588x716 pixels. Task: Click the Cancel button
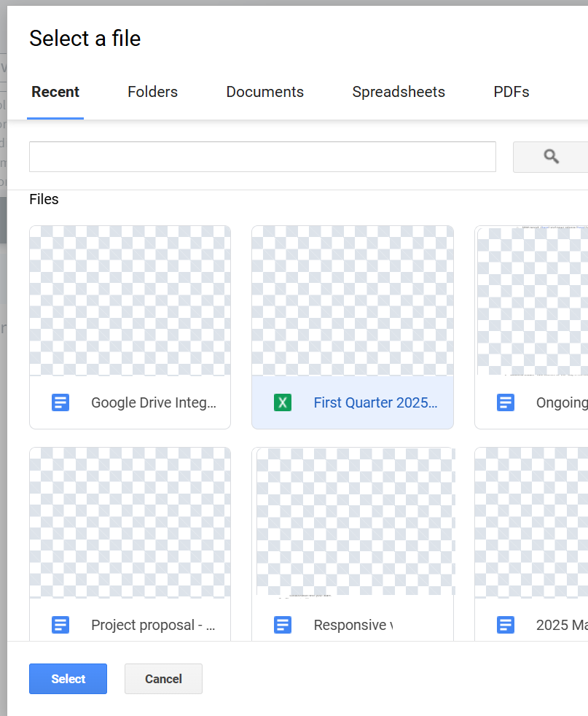[163, 679]
